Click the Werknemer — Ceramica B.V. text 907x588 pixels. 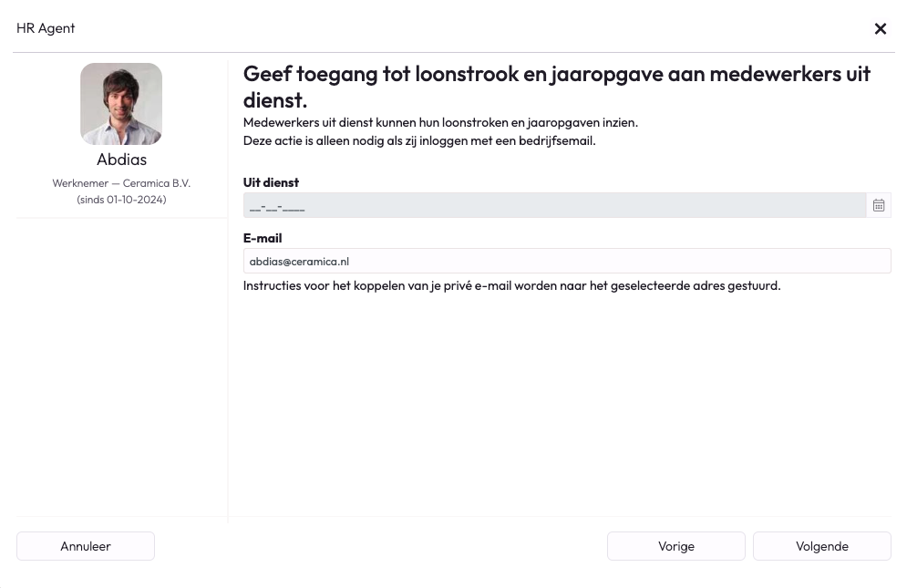click(121, 183)
